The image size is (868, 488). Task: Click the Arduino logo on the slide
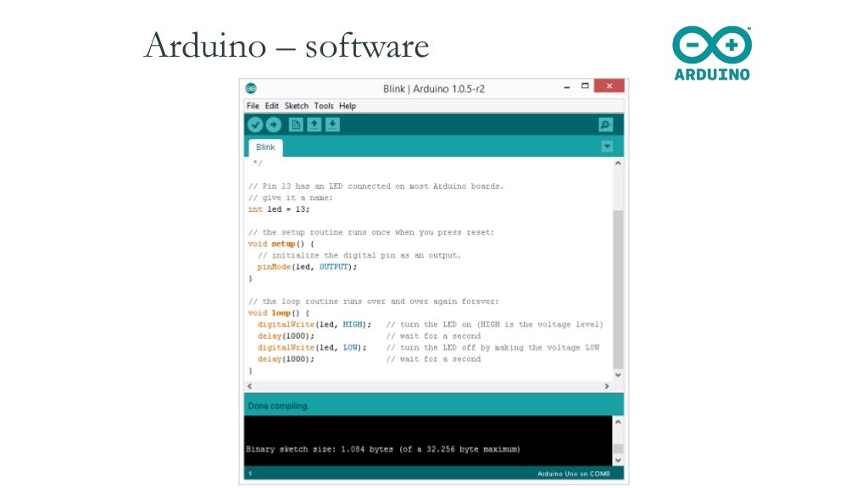click(712, 53)
